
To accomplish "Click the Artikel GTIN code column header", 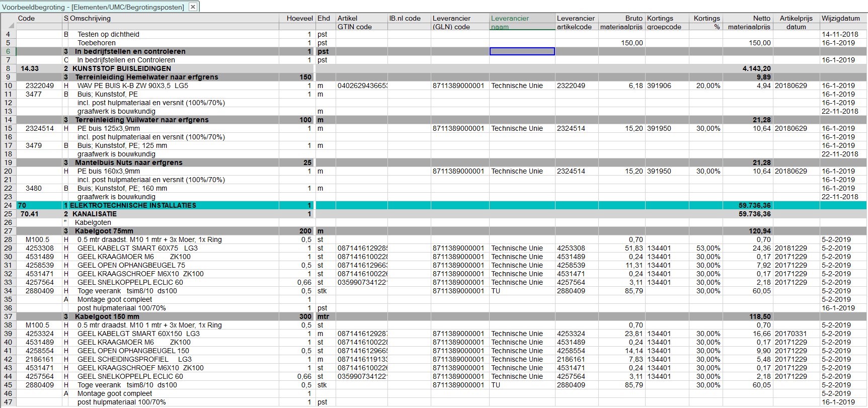I will (362, 22).
